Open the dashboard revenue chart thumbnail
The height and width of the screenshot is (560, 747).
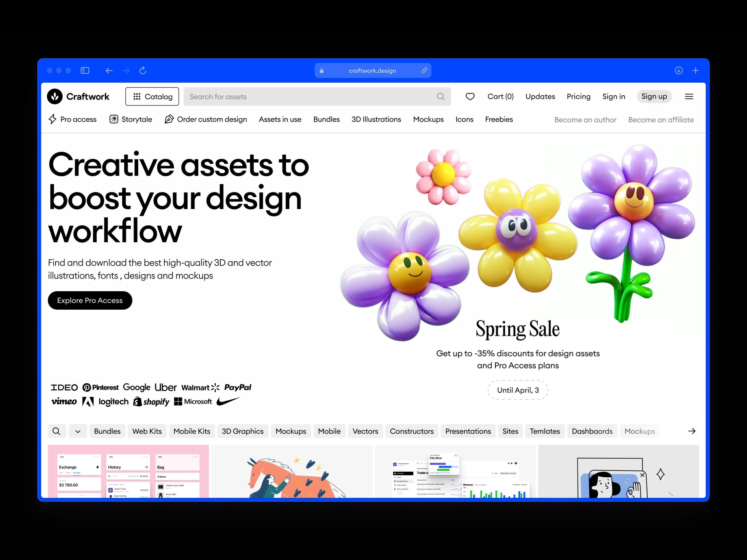455,471
